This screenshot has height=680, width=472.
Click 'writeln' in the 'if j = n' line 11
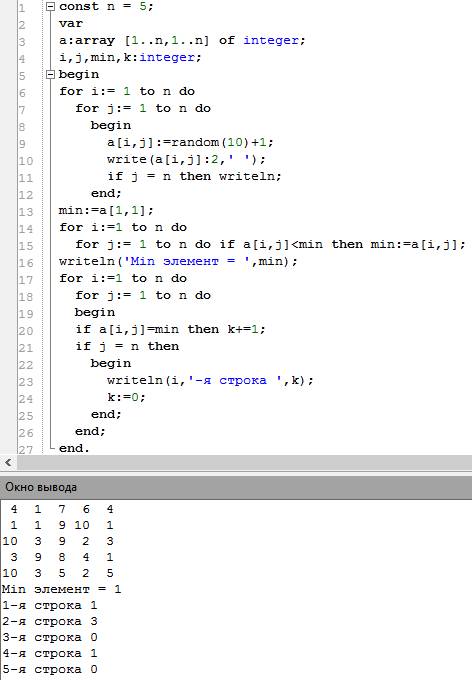tap(247, 176)
